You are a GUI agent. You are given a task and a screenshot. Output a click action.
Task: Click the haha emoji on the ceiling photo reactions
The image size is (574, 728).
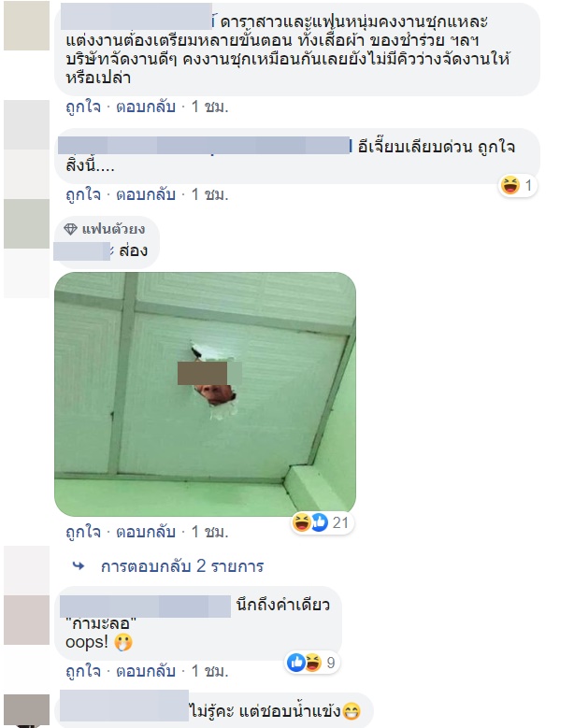click(301, 522)
